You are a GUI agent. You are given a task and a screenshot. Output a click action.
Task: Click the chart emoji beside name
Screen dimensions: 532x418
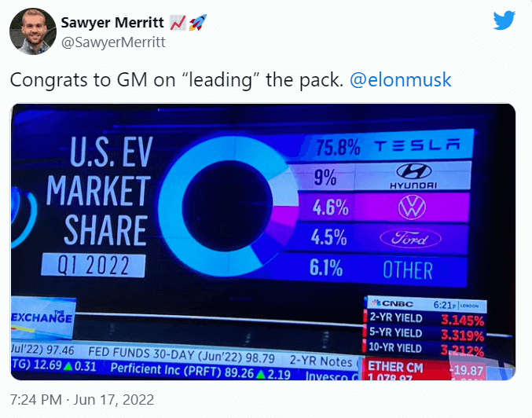[179, 21]
